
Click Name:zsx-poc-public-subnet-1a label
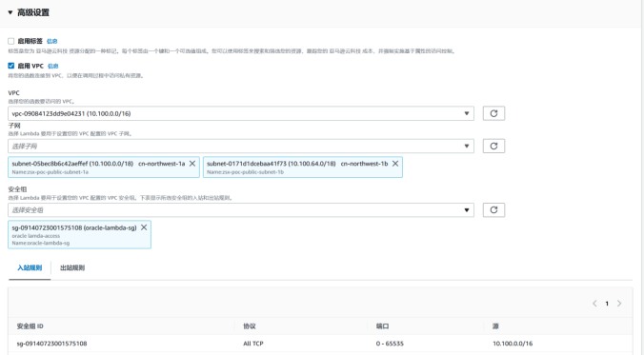[x=50, y=172]
